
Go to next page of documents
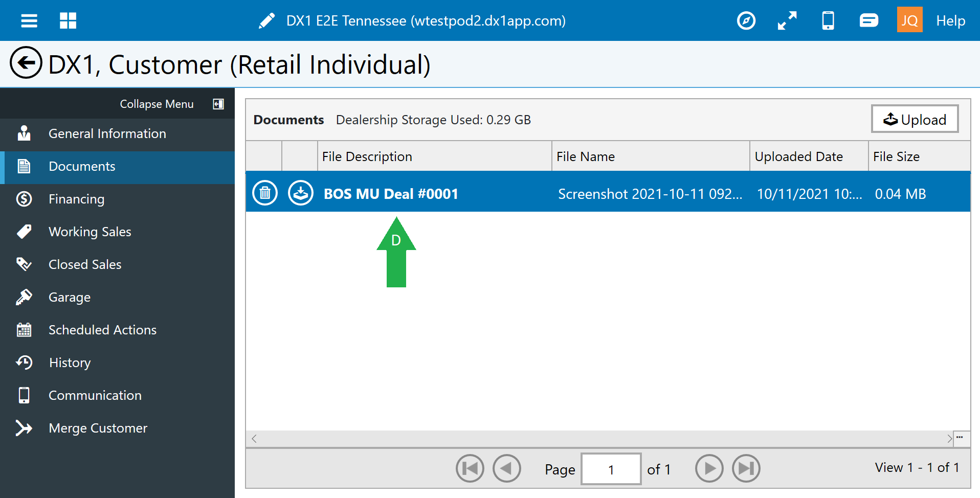709,468
